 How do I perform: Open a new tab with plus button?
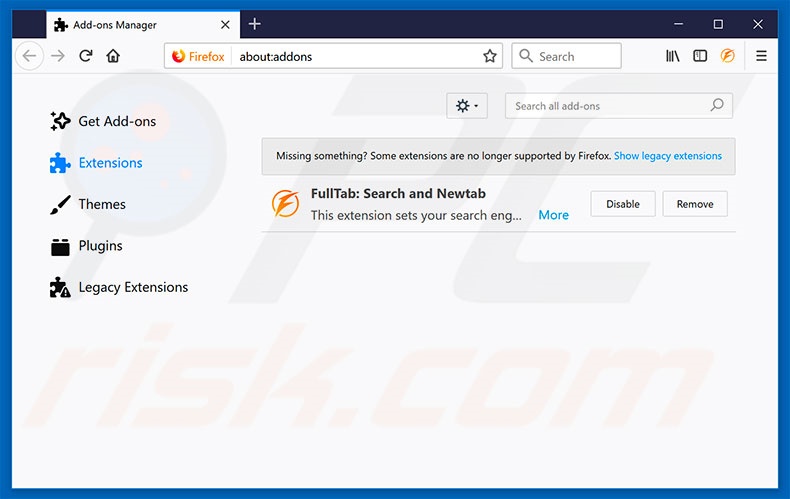coord(255,24)
